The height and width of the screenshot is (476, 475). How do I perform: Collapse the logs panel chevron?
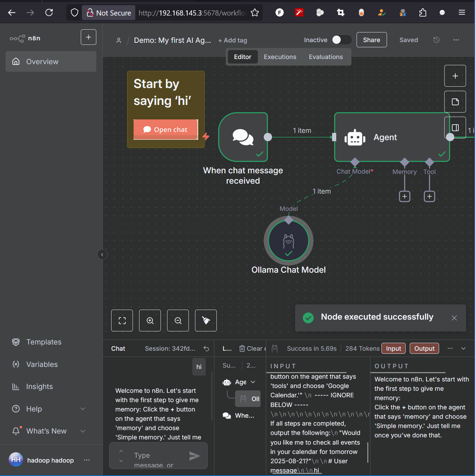coord(463,349)
